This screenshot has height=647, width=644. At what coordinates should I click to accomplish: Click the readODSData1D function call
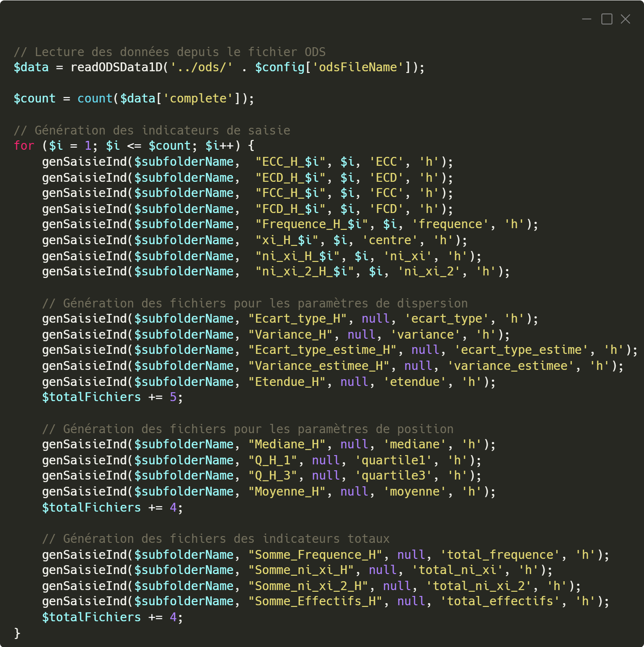click(x=119, y=67)
